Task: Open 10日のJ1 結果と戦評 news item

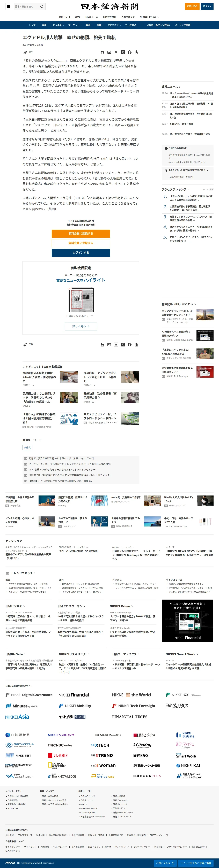Action: tap(181, 124)
